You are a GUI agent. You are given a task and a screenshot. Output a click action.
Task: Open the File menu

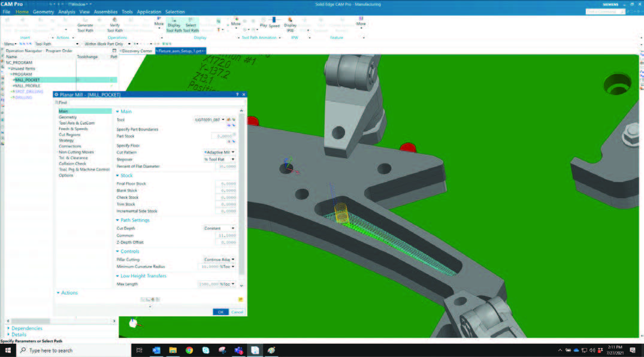coord(6,12)
